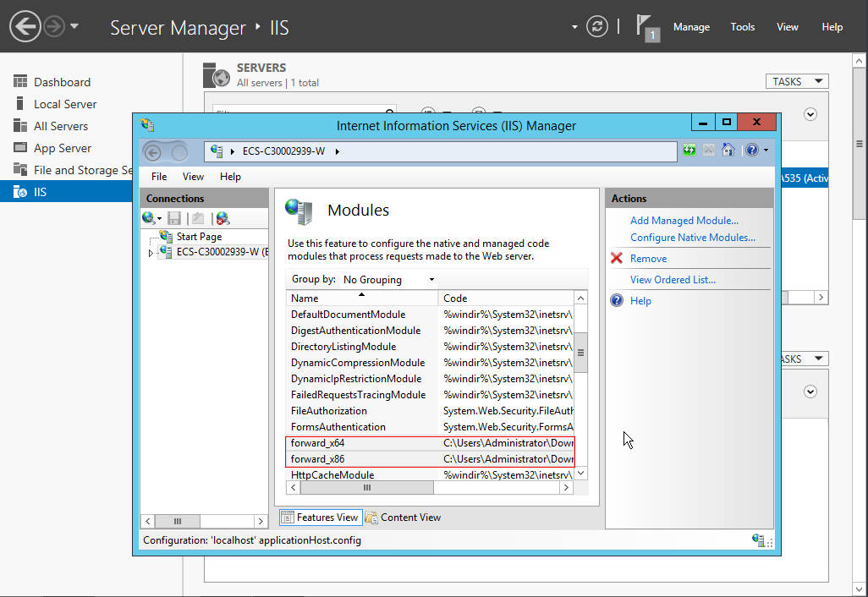The image size is (868, 597).
Task: Open the SERVERS tile TASKS dropdown
Action: click(x=797, y=81)
